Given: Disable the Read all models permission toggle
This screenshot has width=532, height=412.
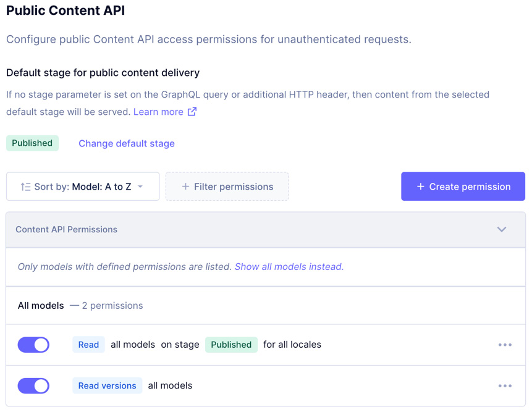Looking at the screenshot, I should (x=33, y=345).
